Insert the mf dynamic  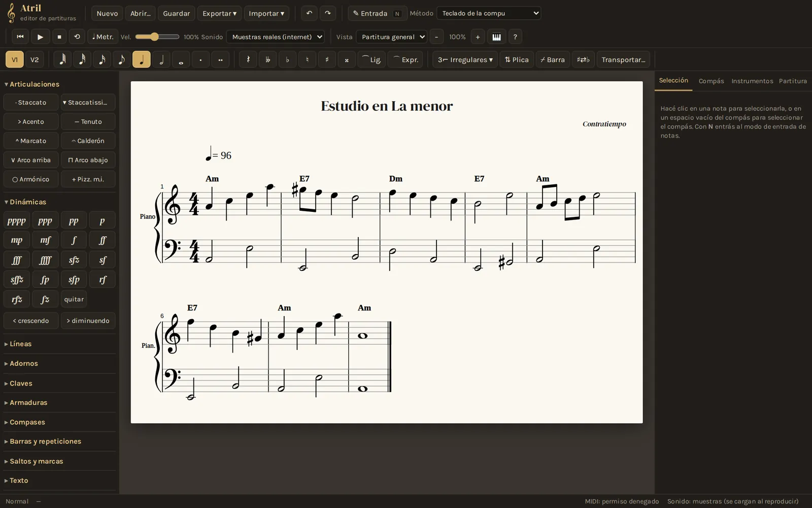(x=45, y=240)
